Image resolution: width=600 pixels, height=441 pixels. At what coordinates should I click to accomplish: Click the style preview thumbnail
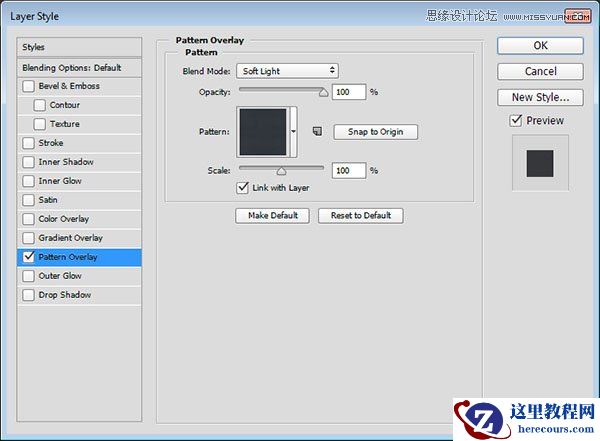(x=540, y=163)
